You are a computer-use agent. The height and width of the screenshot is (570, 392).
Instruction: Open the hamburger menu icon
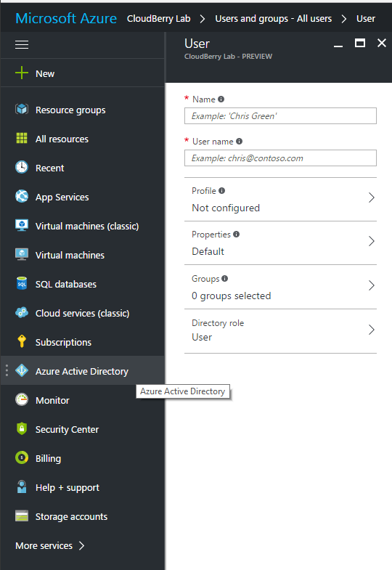[x=22, y=45]
